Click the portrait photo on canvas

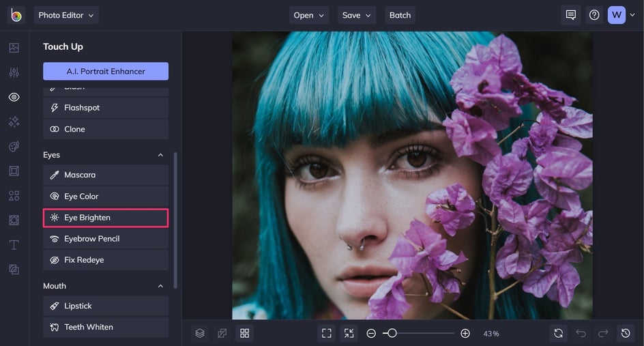412,175
